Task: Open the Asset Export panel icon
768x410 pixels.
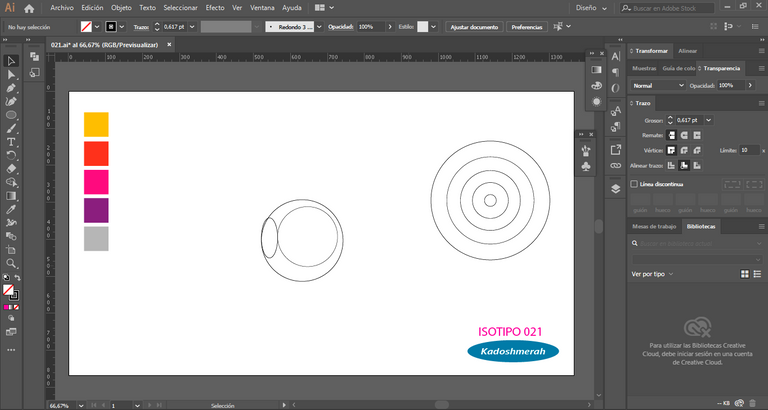Action: pos(616,150)
